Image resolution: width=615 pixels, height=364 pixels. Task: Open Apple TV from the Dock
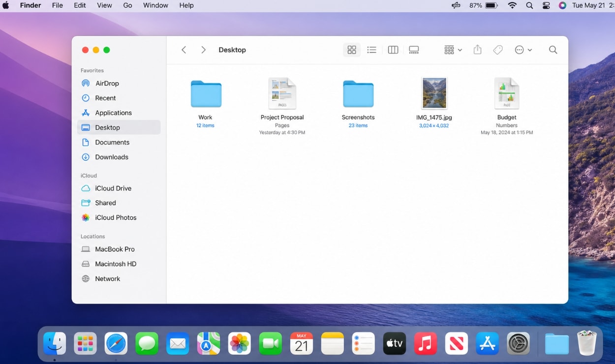point(395,343)
